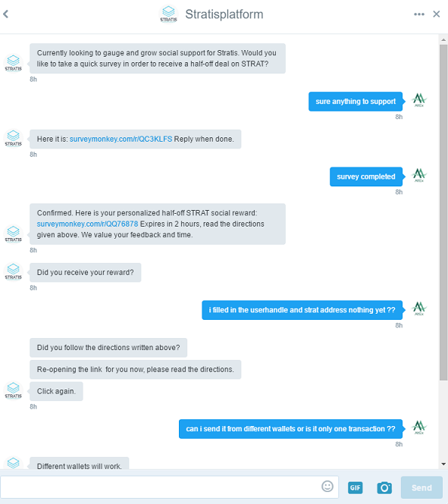Click Stratis avatar beside 'Did you receive your reward?'
This screenshot has height=504, width=448.
[13, 272]
